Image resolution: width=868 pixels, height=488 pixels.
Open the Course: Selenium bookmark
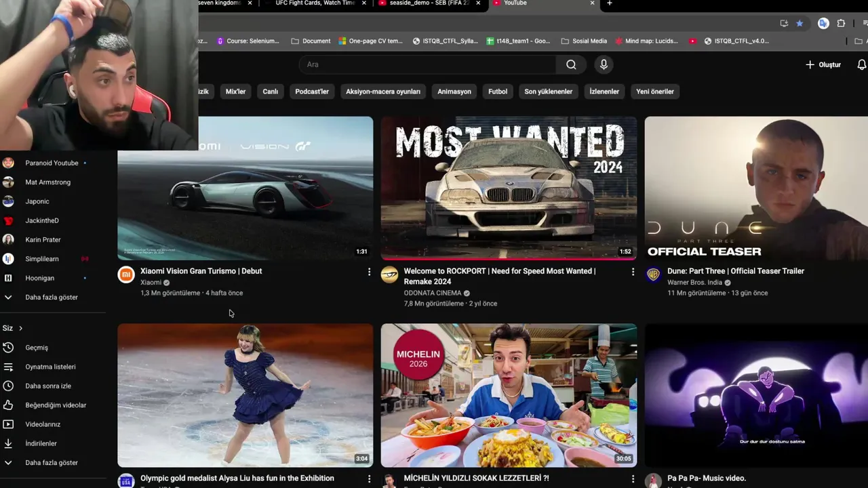point(248,41)
